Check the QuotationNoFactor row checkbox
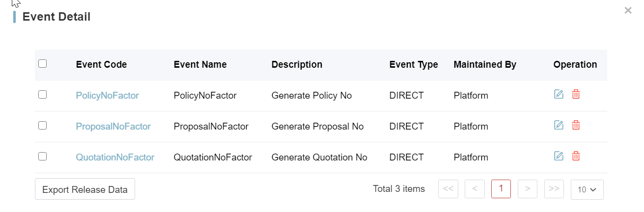This screenshot has width=644, height=212. click(43, 157)
